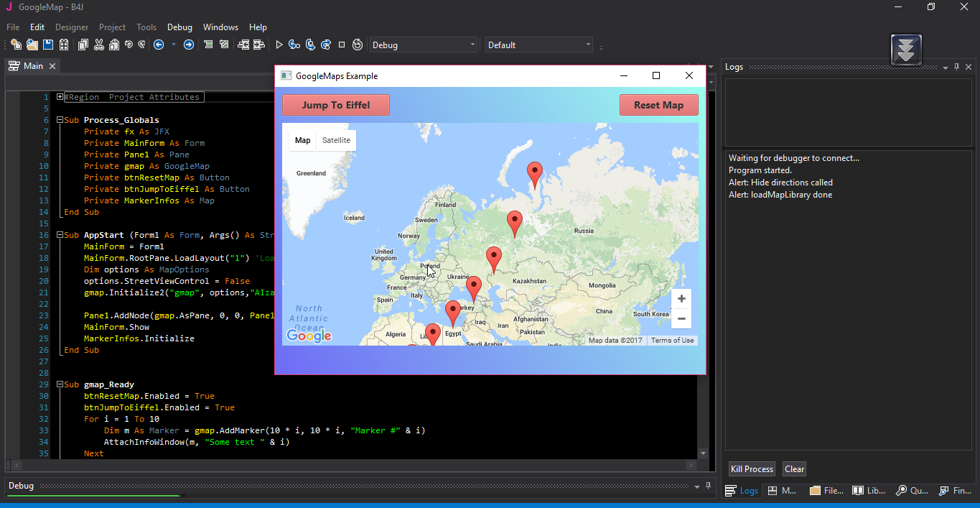Screen dimensions: 980x508
Task: Undo the last edit with the undo arrow
Action: 128,45
